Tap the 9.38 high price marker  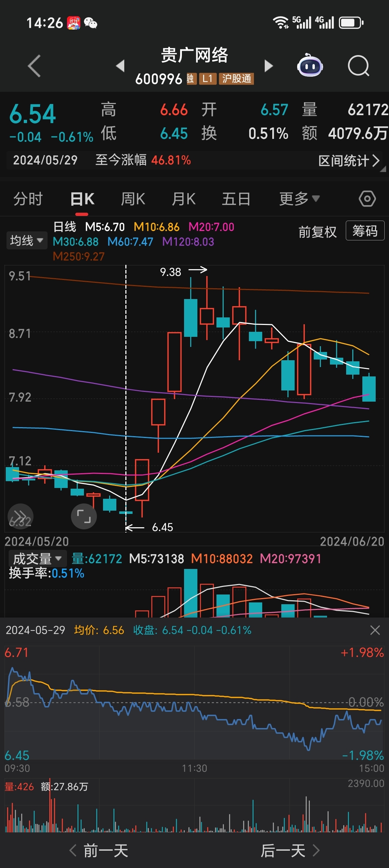point(170,272)
